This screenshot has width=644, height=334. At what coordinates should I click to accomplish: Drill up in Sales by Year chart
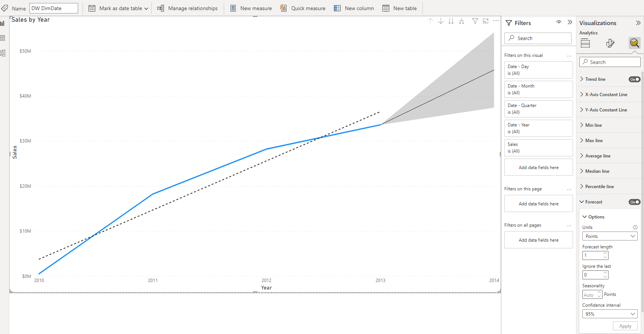pyautogui.click(x=430, y=21)
